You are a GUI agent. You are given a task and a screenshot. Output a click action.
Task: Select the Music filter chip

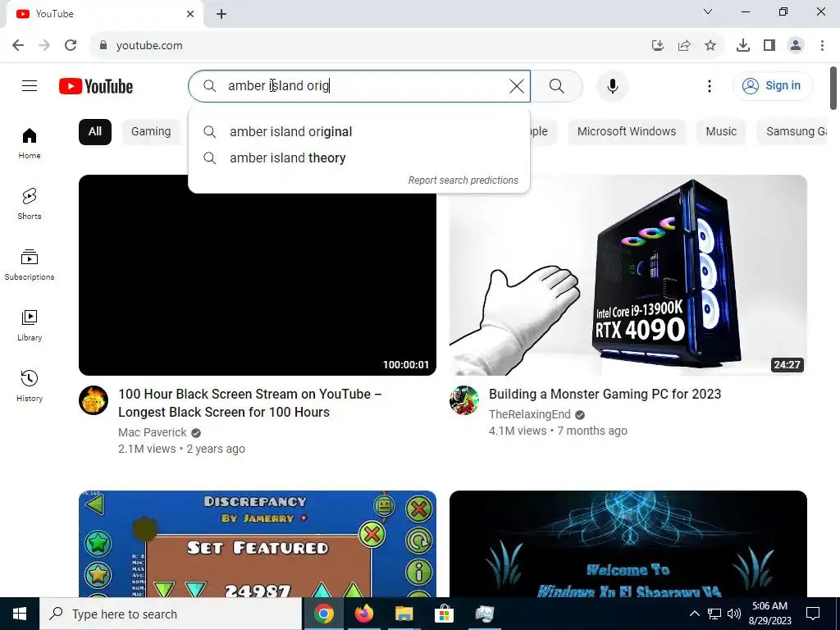720,132
